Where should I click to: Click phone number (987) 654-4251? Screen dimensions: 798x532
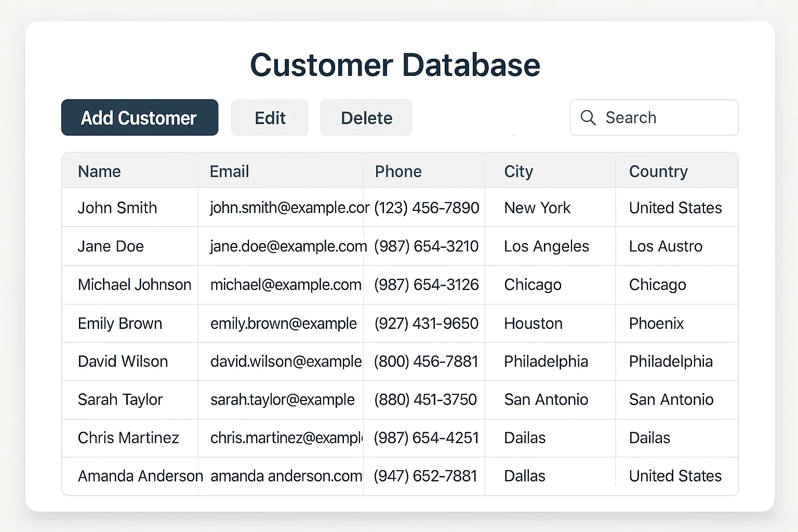tap(427, 438)
